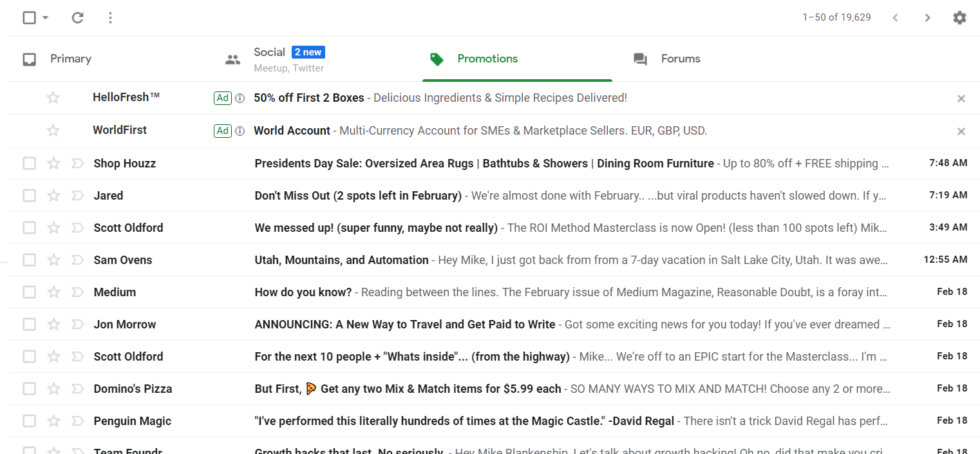
Task: Open the Domino's Mix & Match email
Action: click(x=494, y=389)
